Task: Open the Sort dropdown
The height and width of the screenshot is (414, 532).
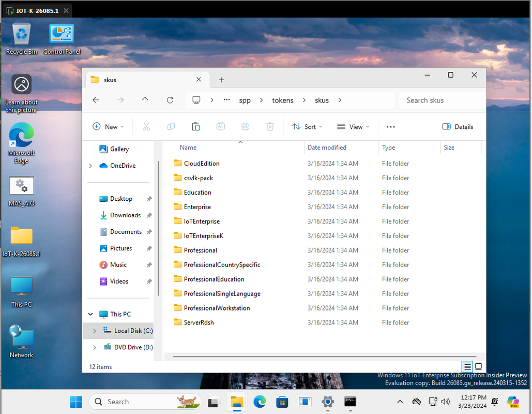Action: click(307, 127)
